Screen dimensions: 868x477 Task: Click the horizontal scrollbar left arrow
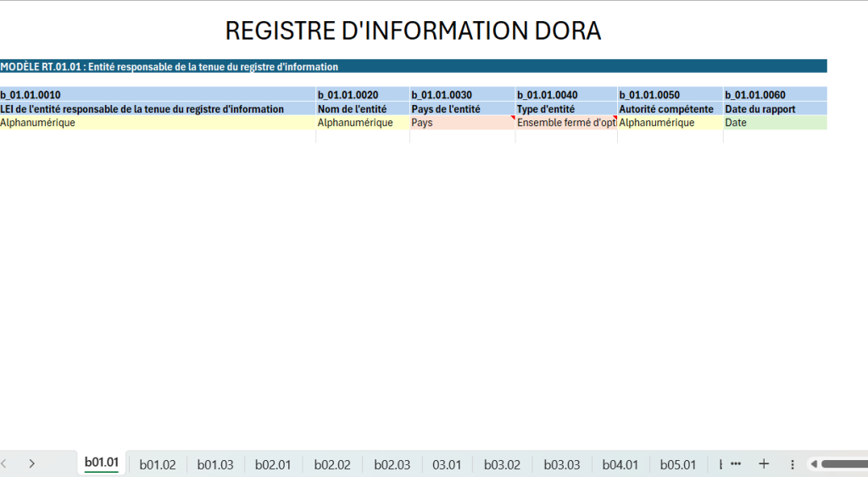pyautogui.click(x=814, y=464)
